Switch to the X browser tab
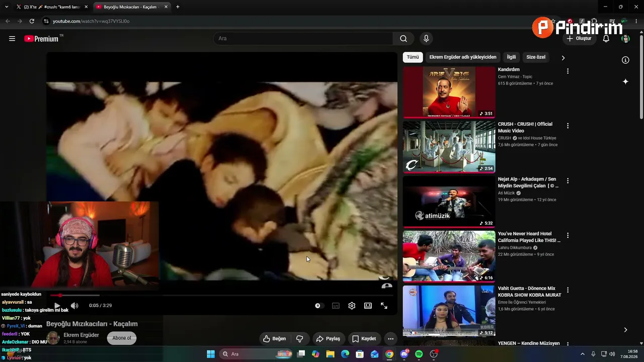Image resolution: width=644 pixels, height=362 pixels. click(x=51, y=7)
